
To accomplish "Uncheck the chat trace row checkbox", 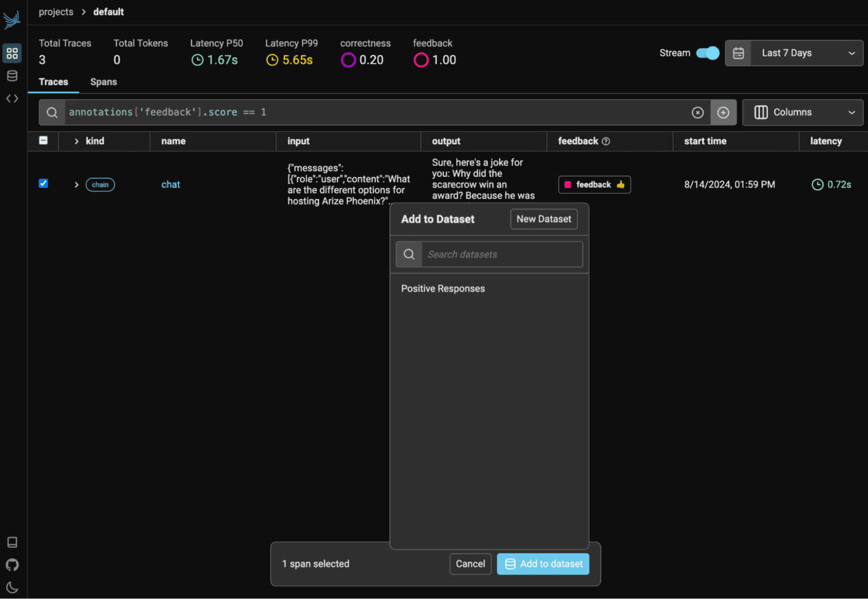I will coord(43,183).
